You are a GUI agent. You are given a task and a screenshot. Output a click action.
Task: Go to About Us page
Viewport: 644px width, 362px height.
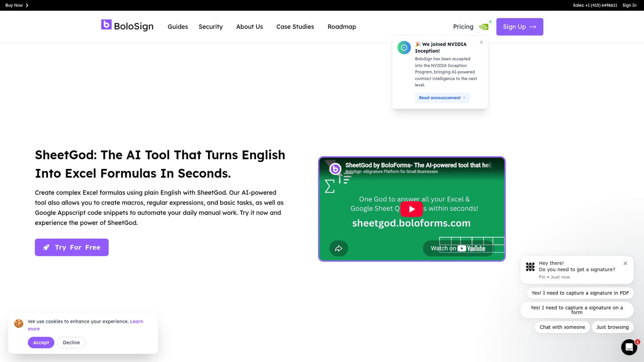point(250,27)
